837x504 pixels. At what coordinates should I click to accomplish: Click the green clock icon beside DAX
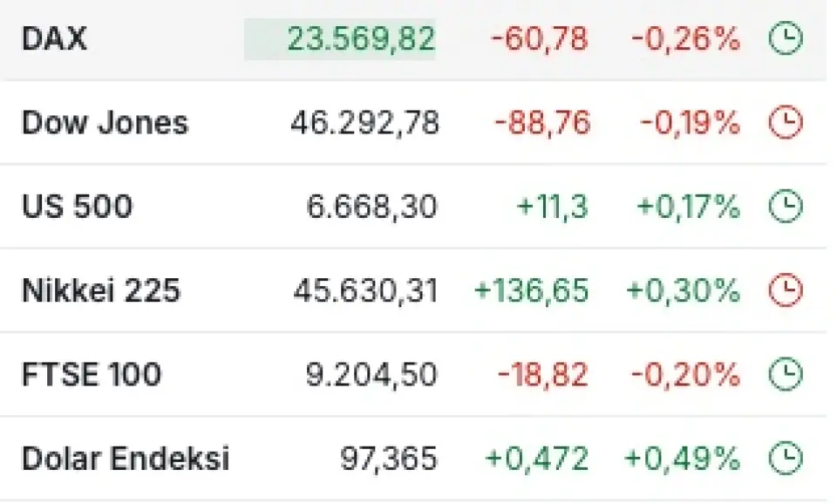786,38
